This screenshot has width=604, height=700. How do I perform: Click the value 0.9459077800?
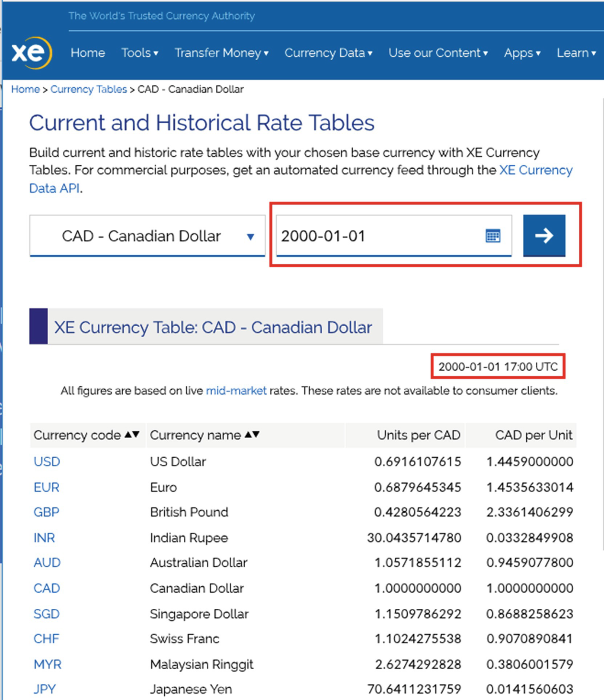tap(530, 562)
